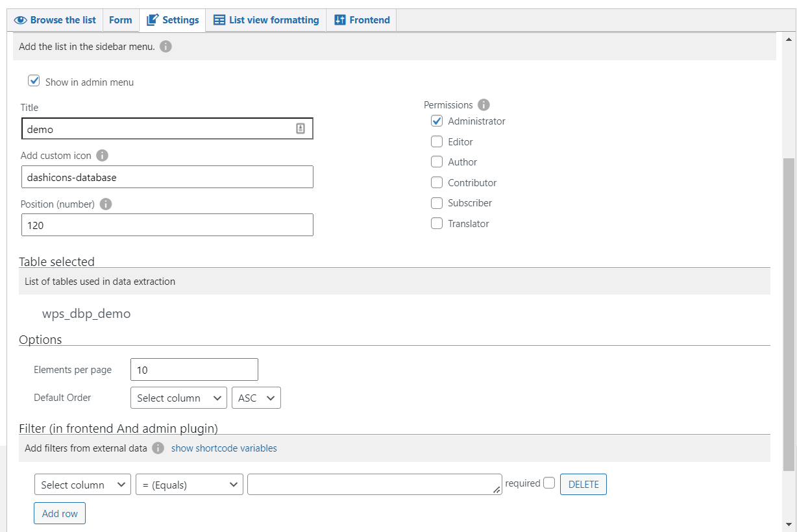Uncheck the Administrator permission
The height and width of the screenshot is (532, 797).
[437, 121]
